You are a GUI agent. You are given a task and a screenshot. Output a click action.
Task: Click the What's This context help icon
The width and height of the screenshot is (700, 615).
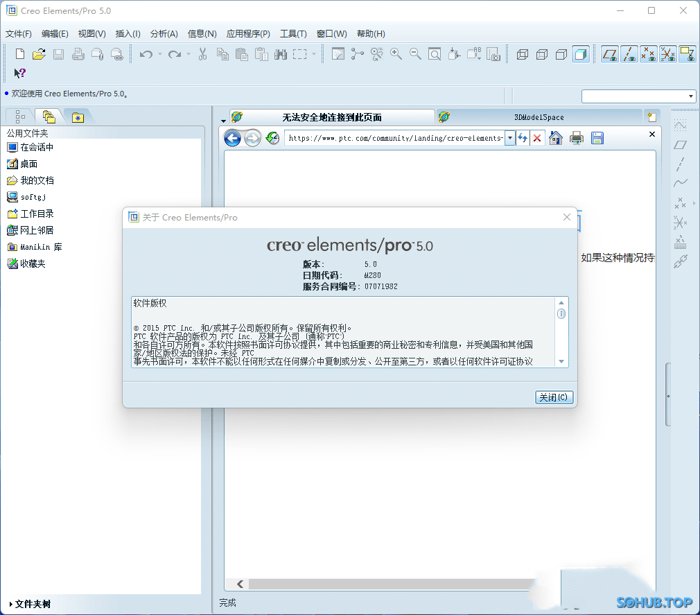pyautogui.click(x=20, y=73)
